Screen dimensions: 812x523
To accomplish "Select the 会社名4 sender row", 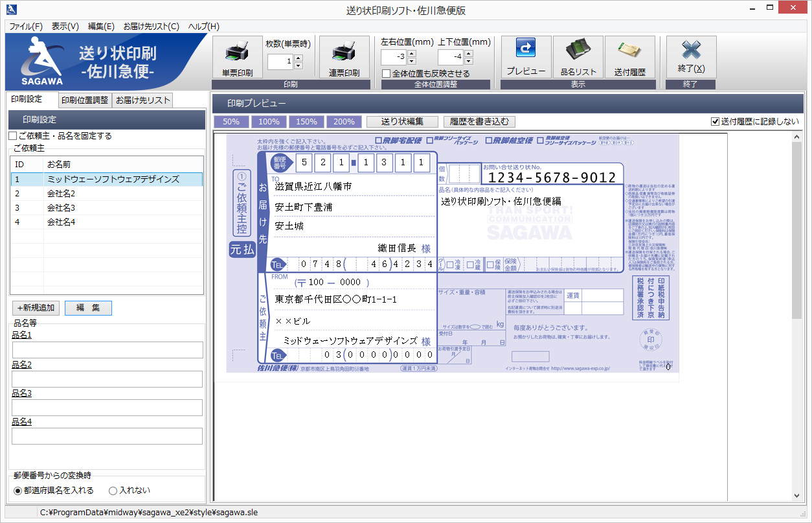I will pos(107,222).
